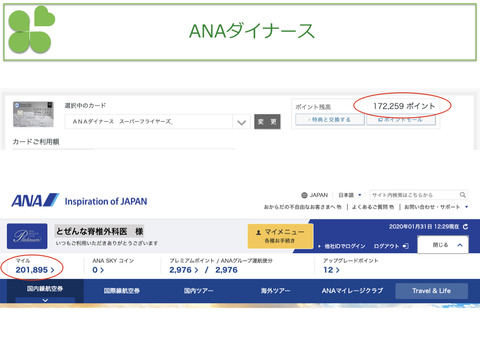Viewport: 480px width, 360px height.
Task: Click the member name とぜんな脊椎外科医 様
Action: (99, 231)
